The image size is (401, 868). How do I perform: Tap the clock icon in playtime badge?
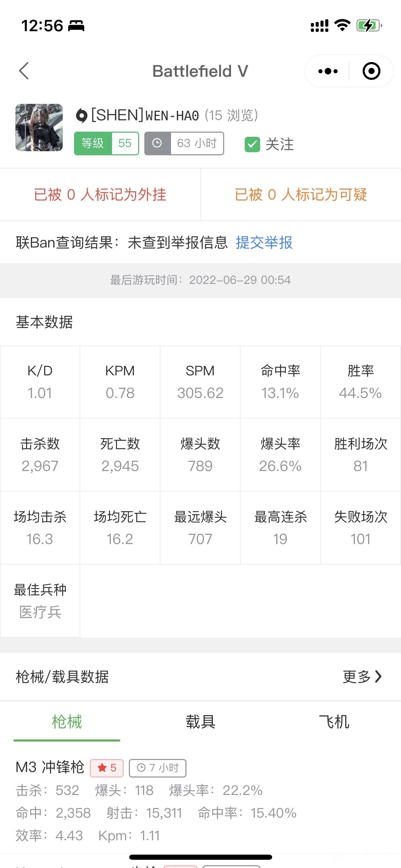click(157, 143)
